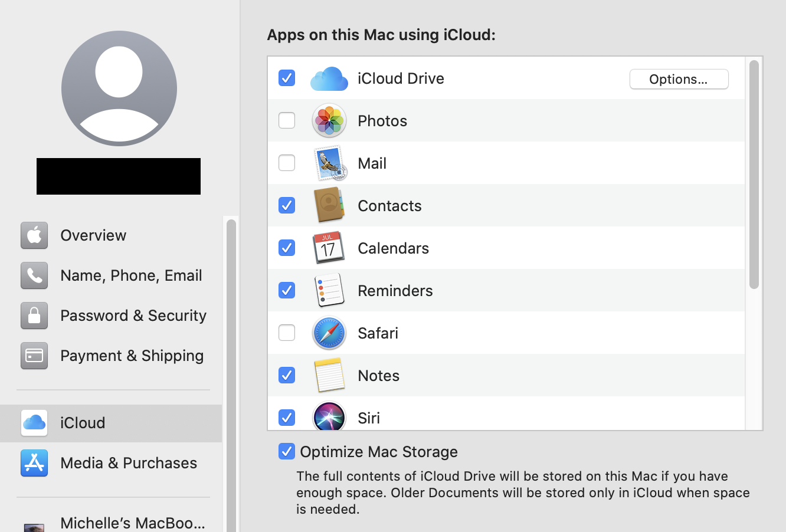The height and width of the screenshot is (532, 786).
Task: Turn off the Siri checkbox
Action: click(x=287, y=418)
